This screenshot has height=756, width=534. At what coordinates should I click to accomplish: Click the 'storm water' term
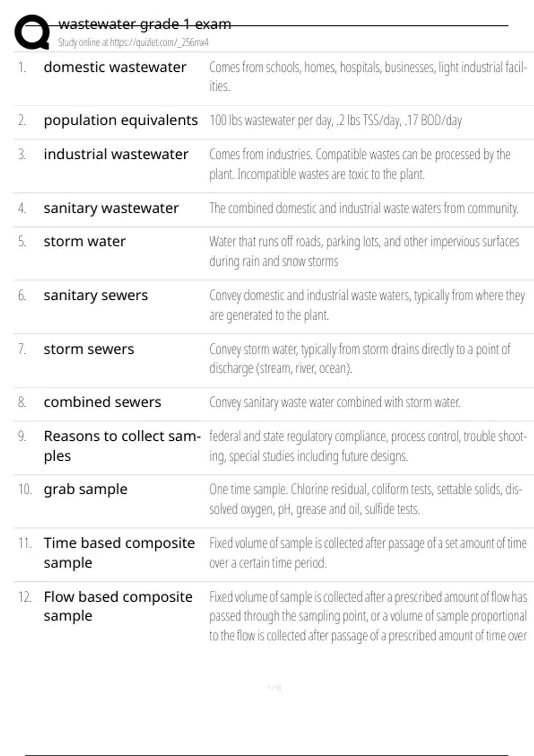85,241
